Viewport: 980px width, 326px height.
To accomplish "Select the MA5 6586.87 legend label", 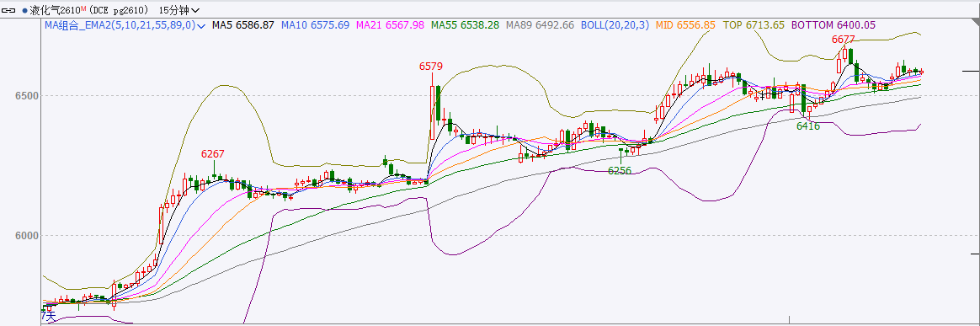I will click(x=243, y=25).
